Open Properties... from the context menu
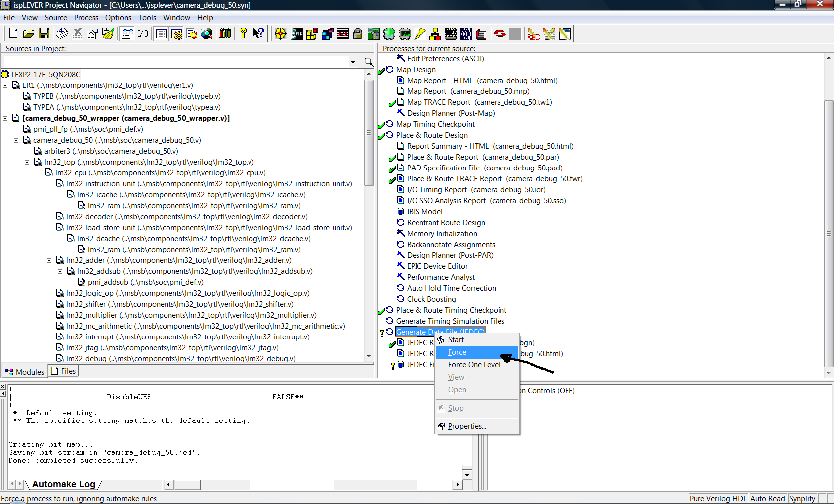This screenshot has width=834, height=504. 477,426
